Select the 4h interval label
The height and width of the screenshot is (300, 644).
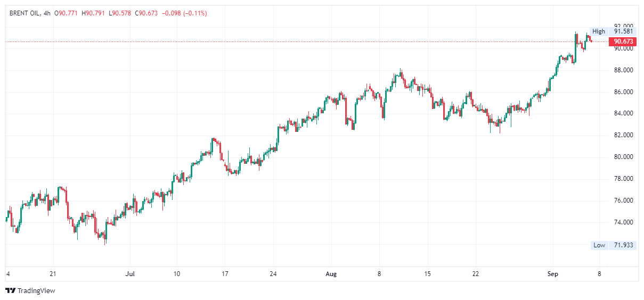47,13
